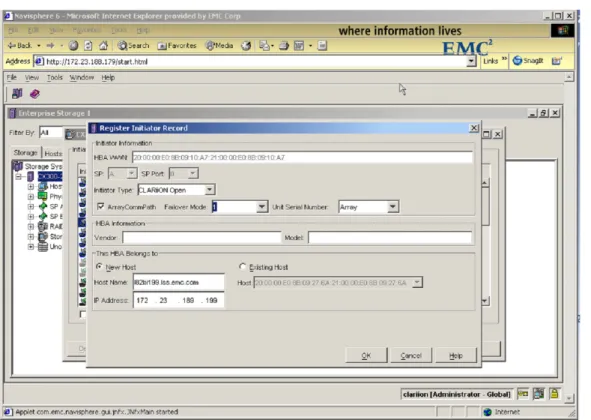The height and width of the screenshot is (420, 591).
Task: Open Navisphere File menu
Action: tap(12, 77)
